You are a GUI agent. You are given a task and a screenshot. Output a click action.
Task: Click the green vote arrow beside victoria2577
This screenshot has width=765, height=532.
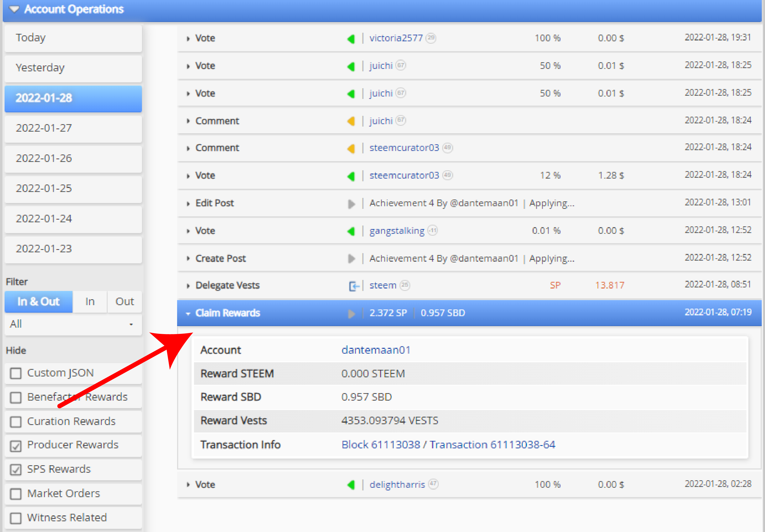tap(351, 39)
